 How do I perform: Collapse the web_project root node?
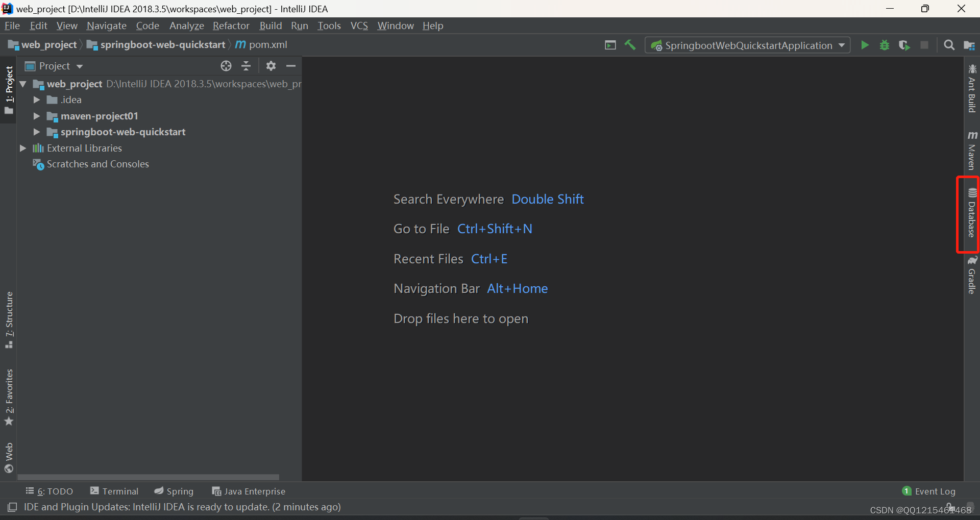pos(23,84)
